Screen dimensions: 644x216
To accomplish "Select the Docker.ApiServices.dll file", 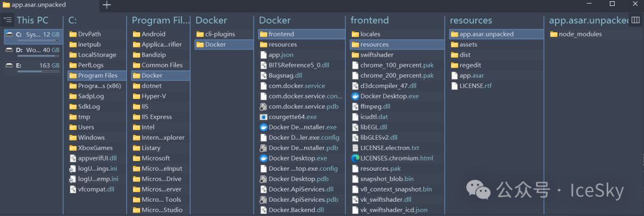I will [302, 189].
